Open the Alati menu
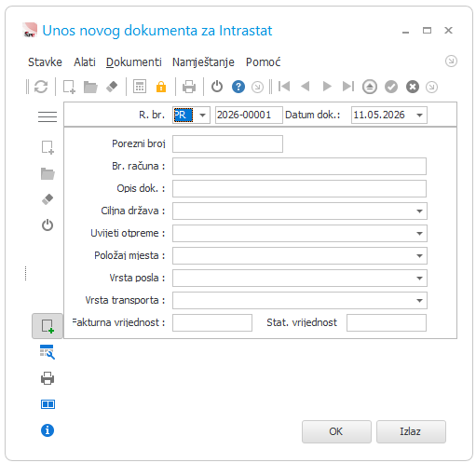Viewport: 476px width, 463px height. click(x=85, y=62)
